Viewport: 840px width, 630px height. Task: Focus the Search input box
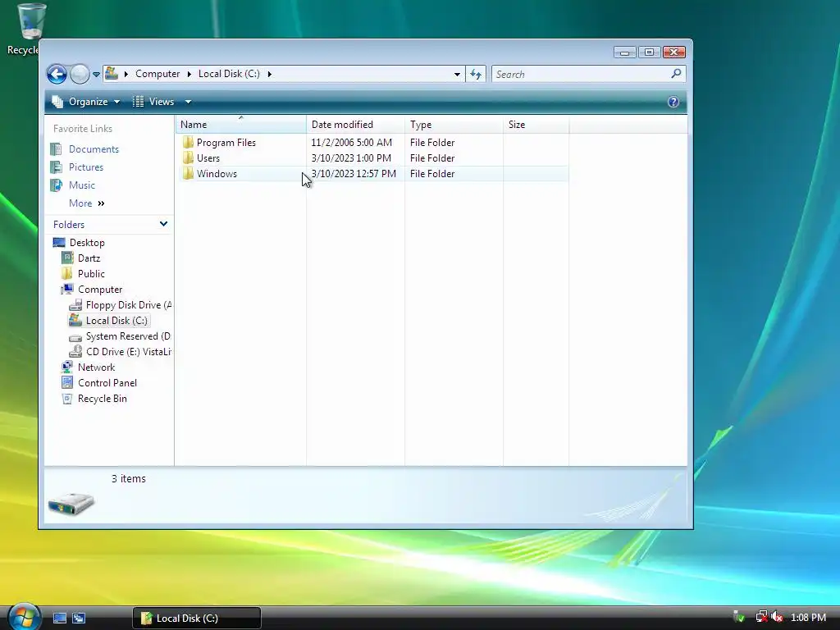pos(582,75)
